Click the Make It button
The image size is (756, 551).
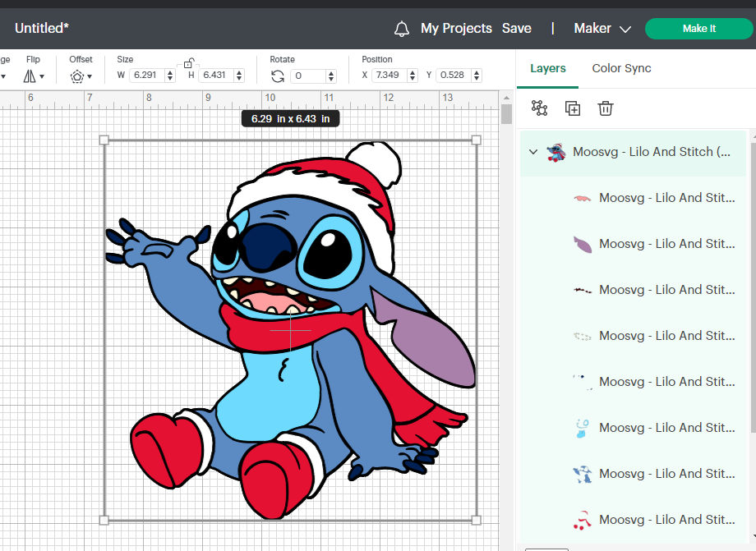tap(699, 29)
